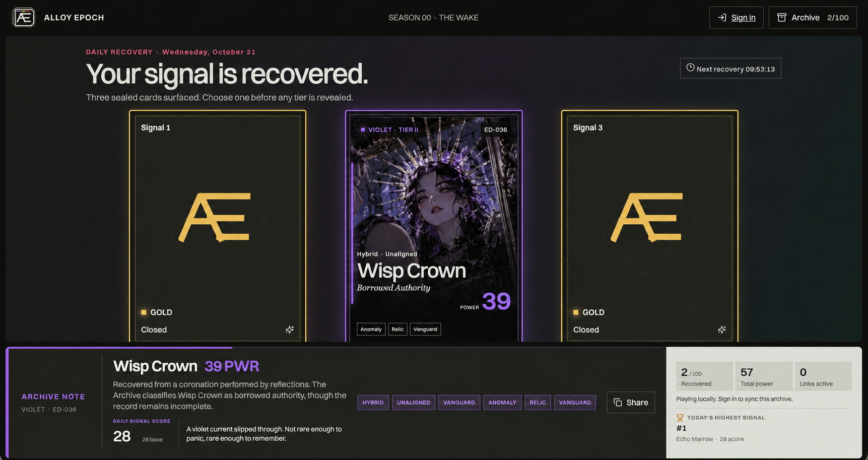Click the sparkle icon on Signal 1 card
868x460 pixels.
coord(290,330)
